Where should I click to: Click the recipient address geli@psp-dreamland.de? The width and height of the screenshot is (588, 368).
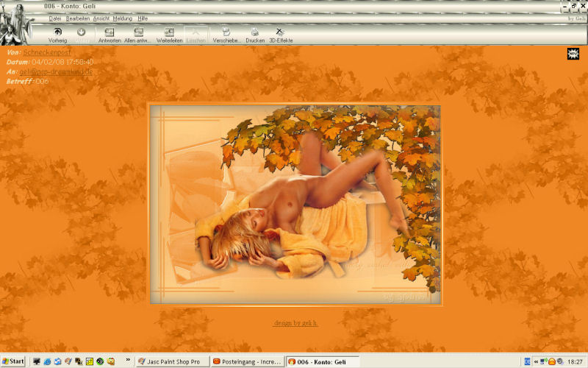coord(56,71)
